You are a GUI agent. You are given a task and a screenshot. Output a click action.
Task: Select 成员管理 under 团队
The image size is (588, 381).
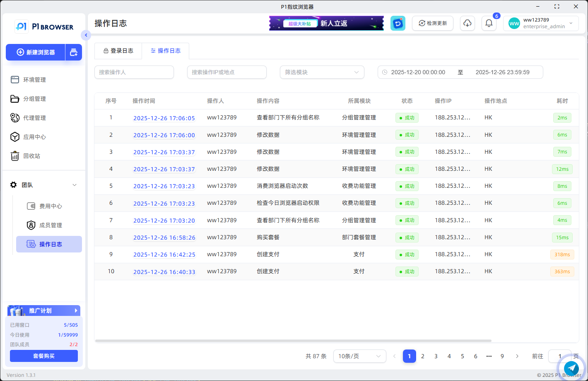click(x=51, y=225)
